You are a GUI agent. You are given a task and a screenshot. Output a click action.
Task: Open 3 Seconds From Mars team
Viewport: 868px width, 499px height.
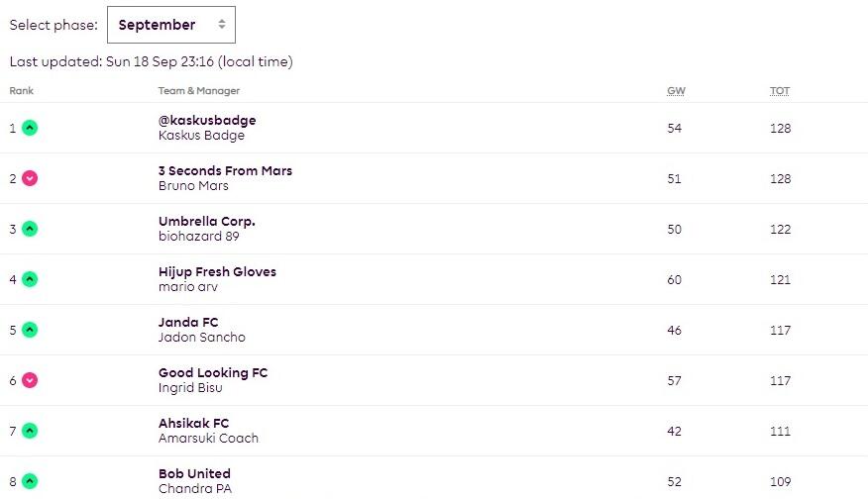[225, 170]
